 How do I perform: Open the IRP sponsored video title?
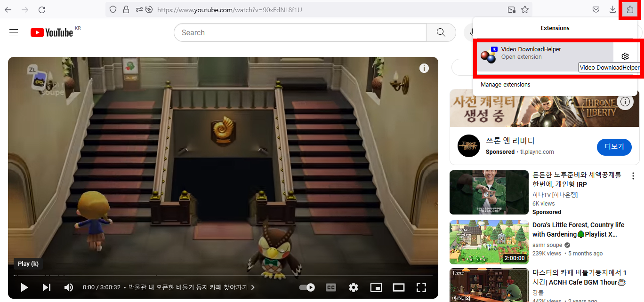click(x=577, y=180)
